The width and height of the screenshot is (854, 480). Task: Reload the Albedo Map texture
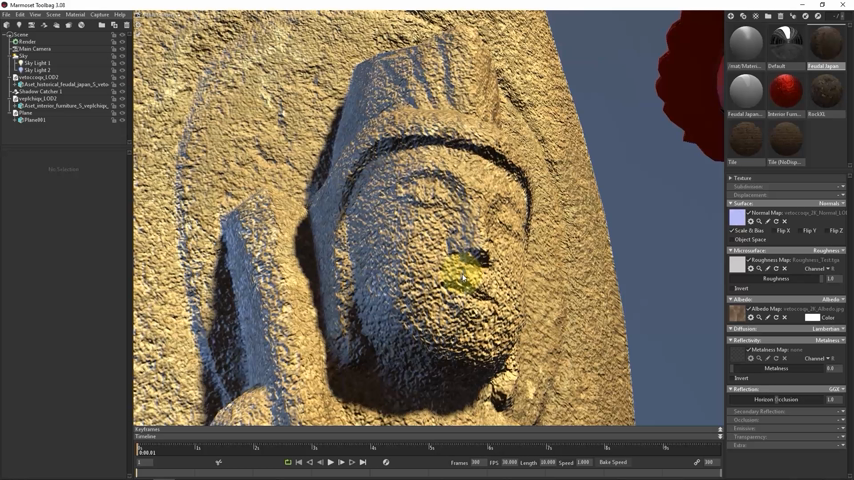(776, 318)
